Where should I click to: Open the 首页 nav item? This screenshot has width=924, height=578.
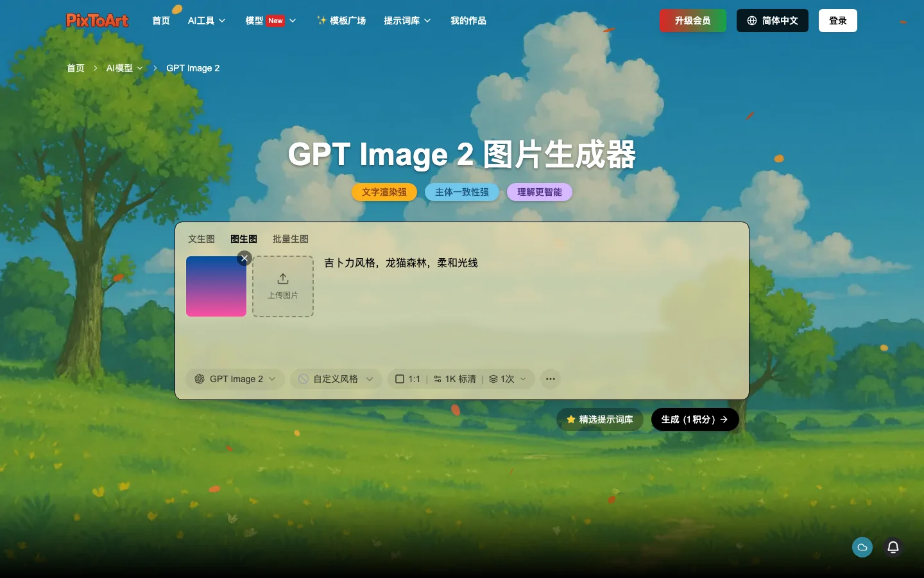[x=161, y=21]
